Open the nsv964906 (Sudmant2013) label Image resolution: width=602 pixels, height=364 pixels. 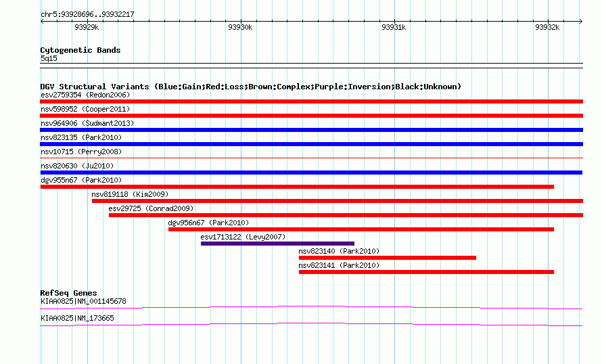tap(87, 123)
